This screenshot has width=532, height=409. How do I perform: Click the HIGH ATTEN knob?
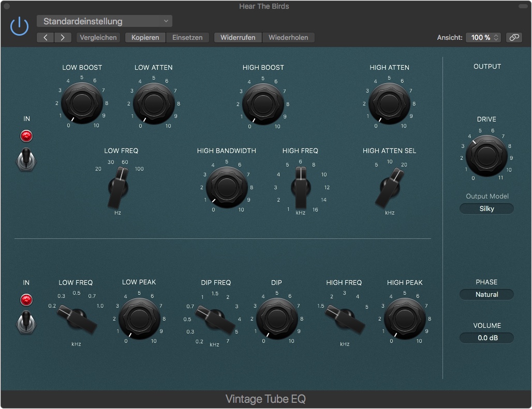(x=389, y=102)
